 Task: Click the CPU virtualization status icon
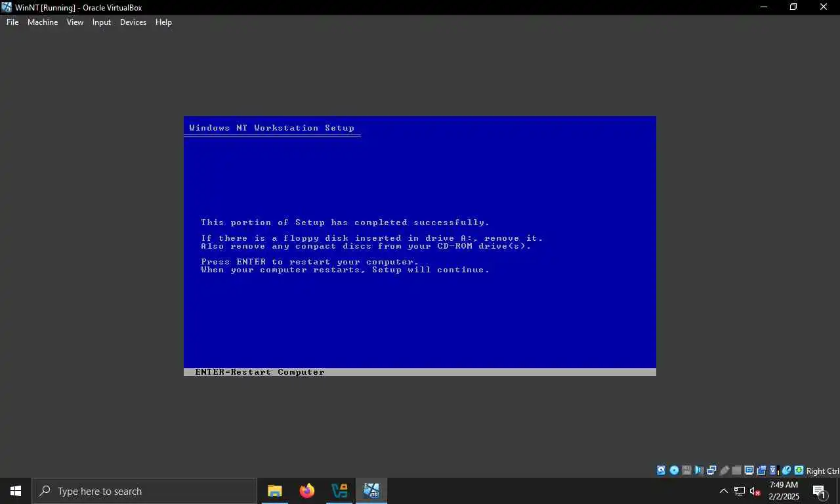(x=774, y=471)
